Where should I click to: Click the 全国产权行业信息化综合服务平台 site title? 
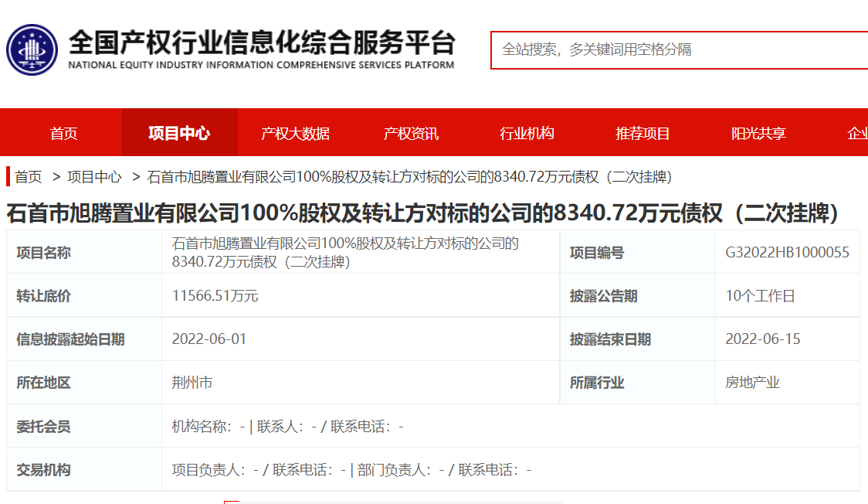pyautogui.click(x=261, y=43)
